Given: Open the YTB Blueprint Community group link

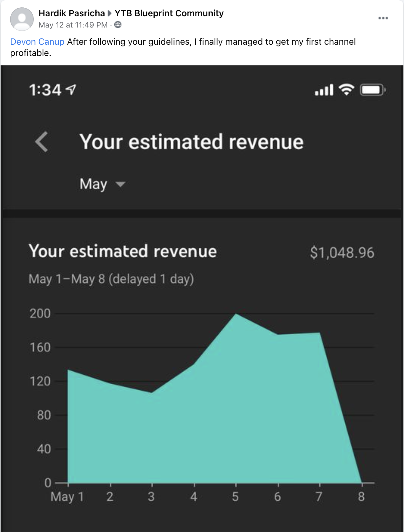Looking at the screenshot, I should (x=169, y=13).
